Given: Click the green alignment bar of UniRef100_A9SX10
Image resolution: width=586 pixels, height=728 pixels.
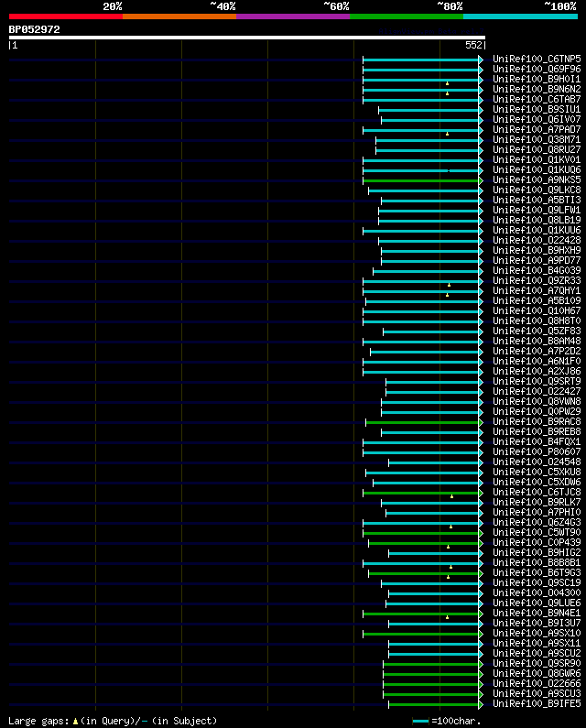Looking at the screenshot, I should coord(421,635).
